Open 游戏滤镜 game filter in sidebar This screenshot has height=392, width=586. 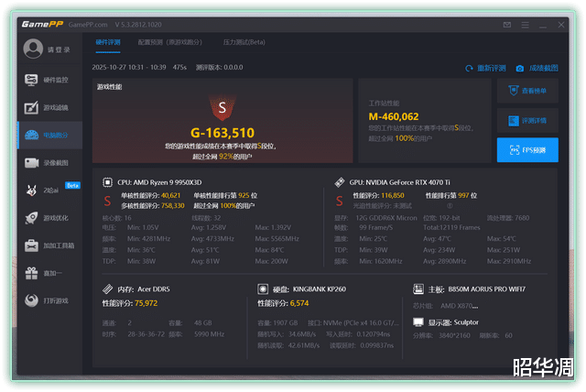point(49,108)
